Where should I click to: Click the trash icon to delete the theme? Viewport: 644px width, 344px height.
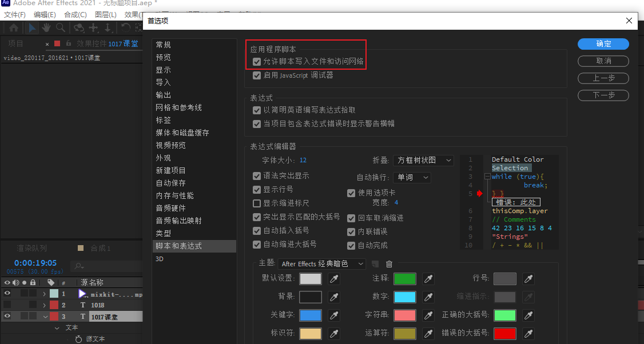tap(389, 264)
